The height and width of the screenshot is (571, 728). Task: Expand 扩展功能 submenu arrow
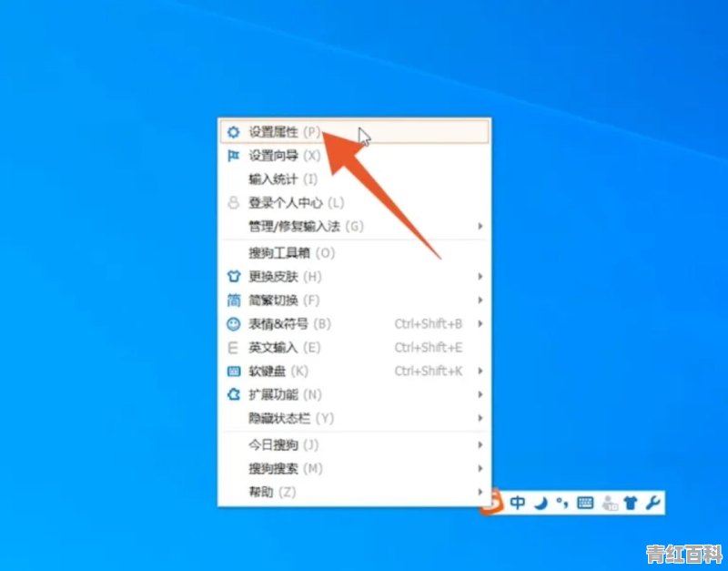pos(480,394)
